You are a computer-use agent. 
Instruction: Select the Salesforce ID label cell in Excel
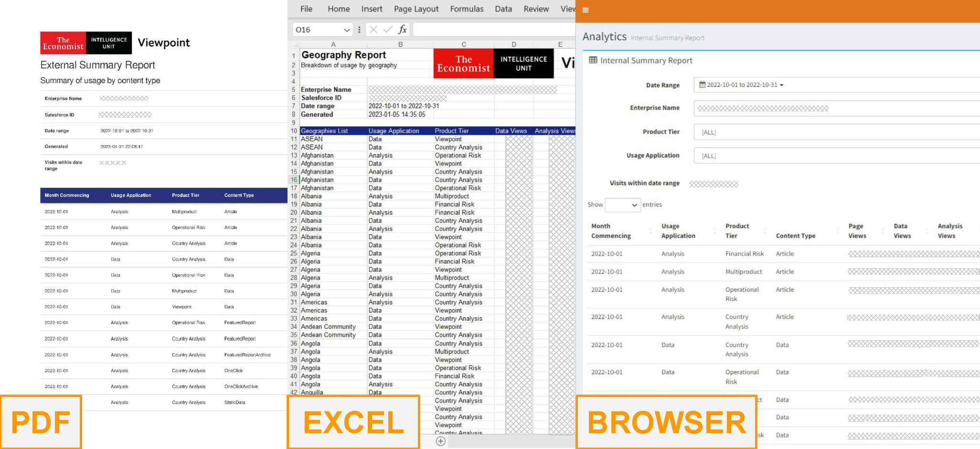point(333,98)
